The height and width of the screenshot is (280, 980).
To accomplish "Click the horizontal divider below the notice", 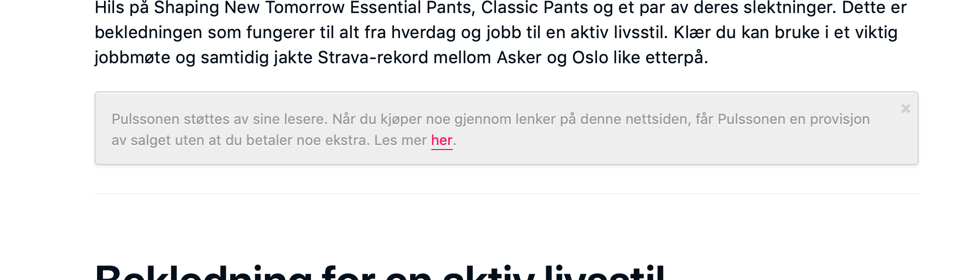I will pos(506,194).
